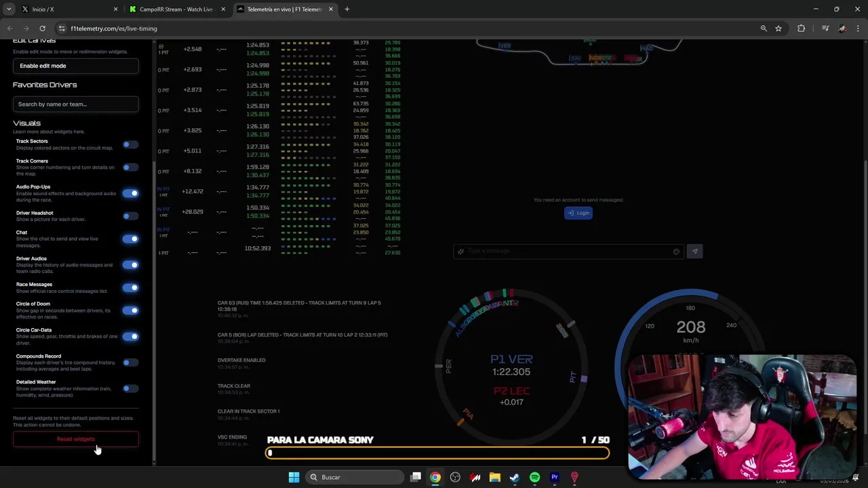Open Spotify from the taskbar
868x488 pixels.
point(534,477)
